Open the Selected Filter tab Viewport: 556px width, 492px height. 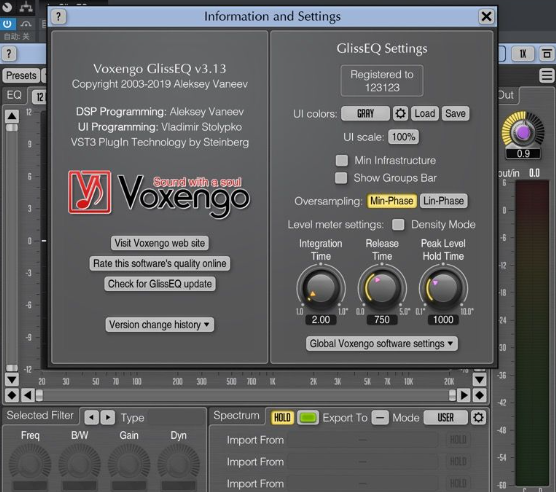40,415
